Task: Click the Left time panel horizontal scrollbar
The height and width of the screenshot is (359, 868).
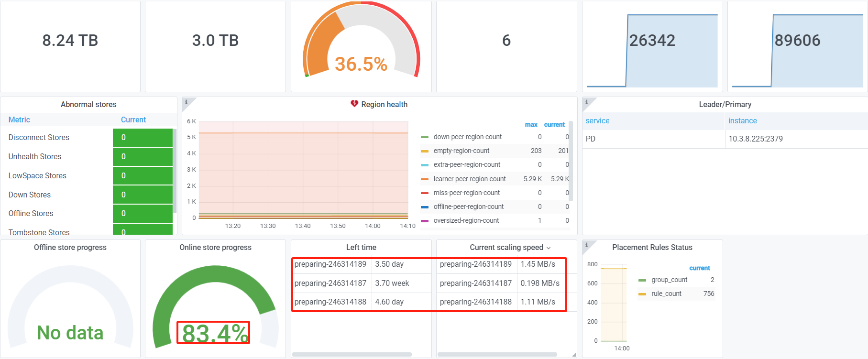Action: pyautogui.click(x=352, y=354)
